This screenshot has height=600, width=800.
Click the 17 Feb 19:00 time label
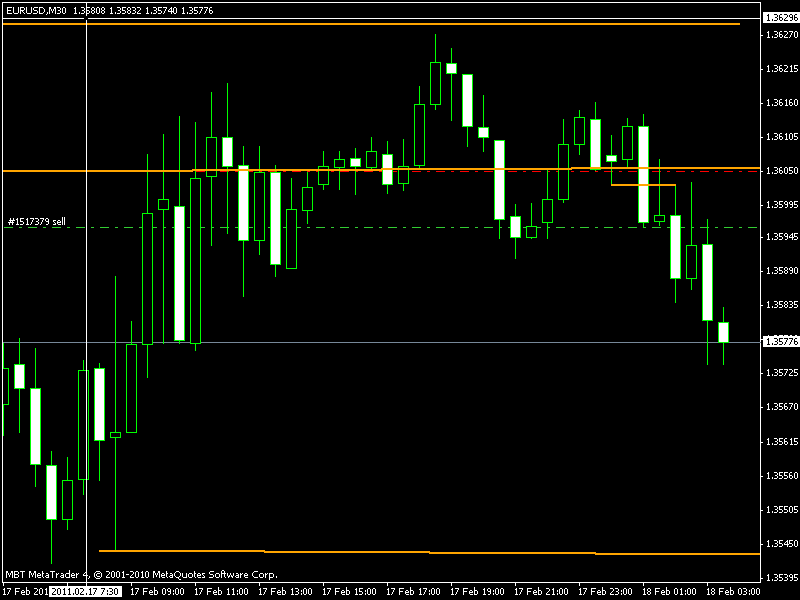point(478,592)
